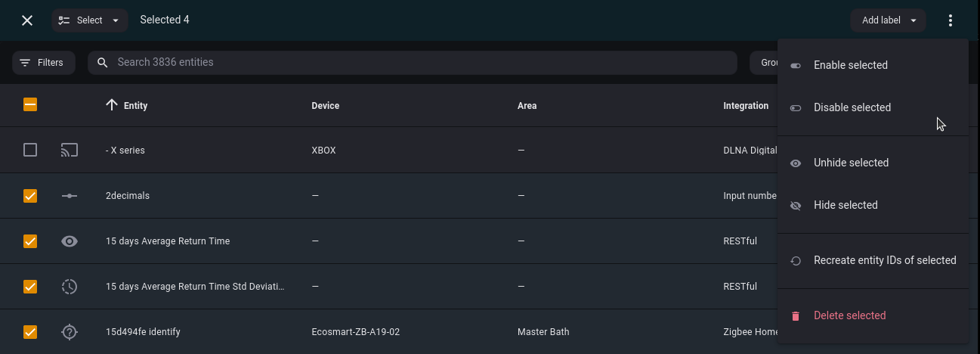This screenshot has width=980, height=354.
Task: Sort by the Entity column header
Action: click(135, 106)
